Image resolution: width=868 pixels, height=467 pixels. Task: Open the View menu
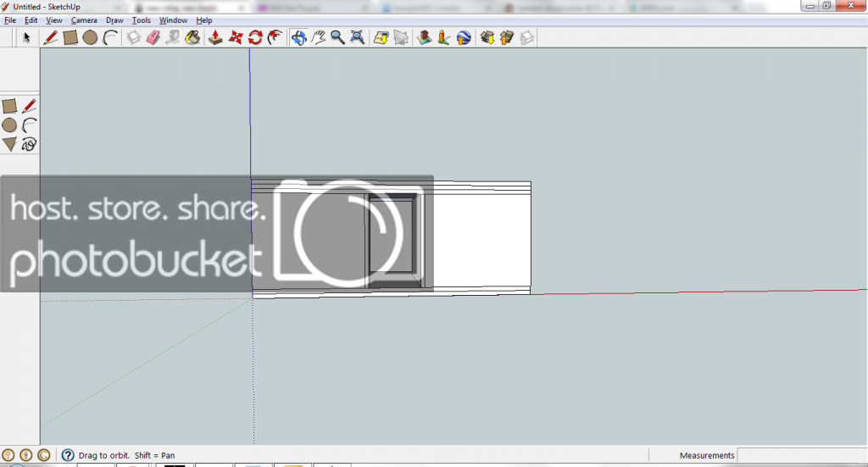click(53, 20)
